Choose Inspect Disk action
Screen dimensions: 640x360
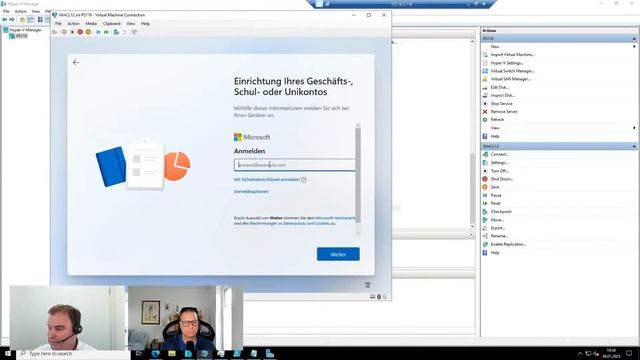502,95
